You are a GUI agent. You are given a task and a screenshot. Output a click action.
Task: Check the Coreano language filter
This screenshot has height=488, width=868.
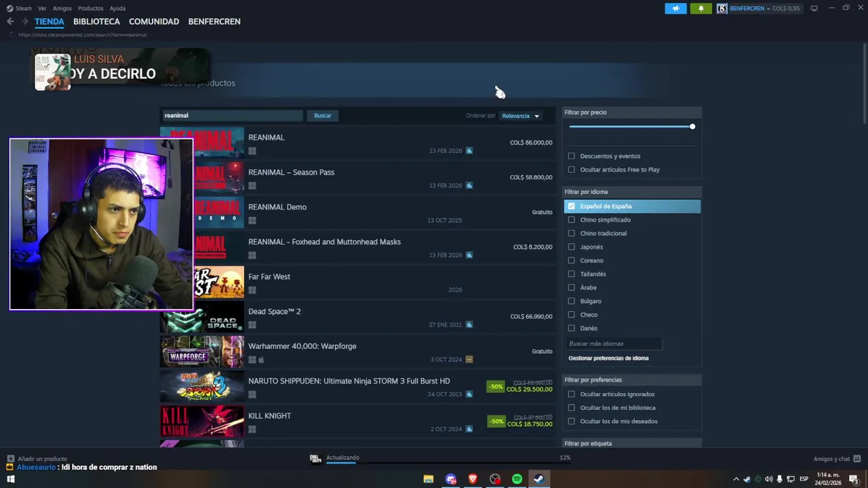(x=571, y=260)
